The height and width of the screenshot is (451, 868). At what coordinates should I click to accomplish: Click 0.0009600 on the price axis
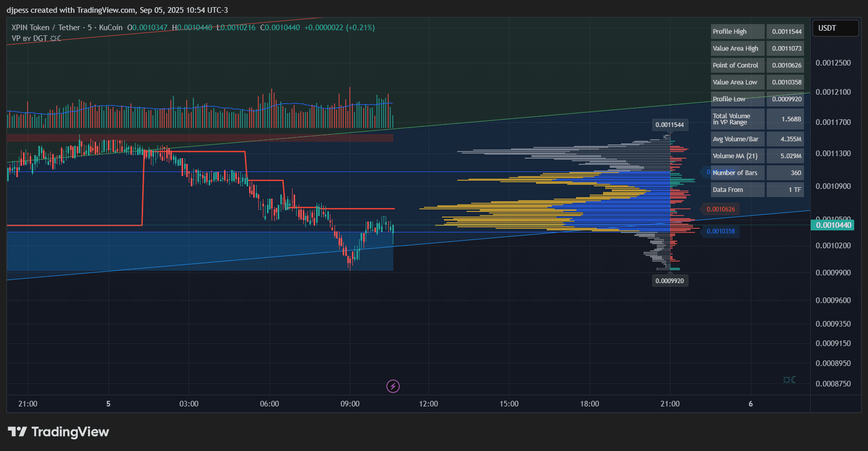(x=833, y=300)
